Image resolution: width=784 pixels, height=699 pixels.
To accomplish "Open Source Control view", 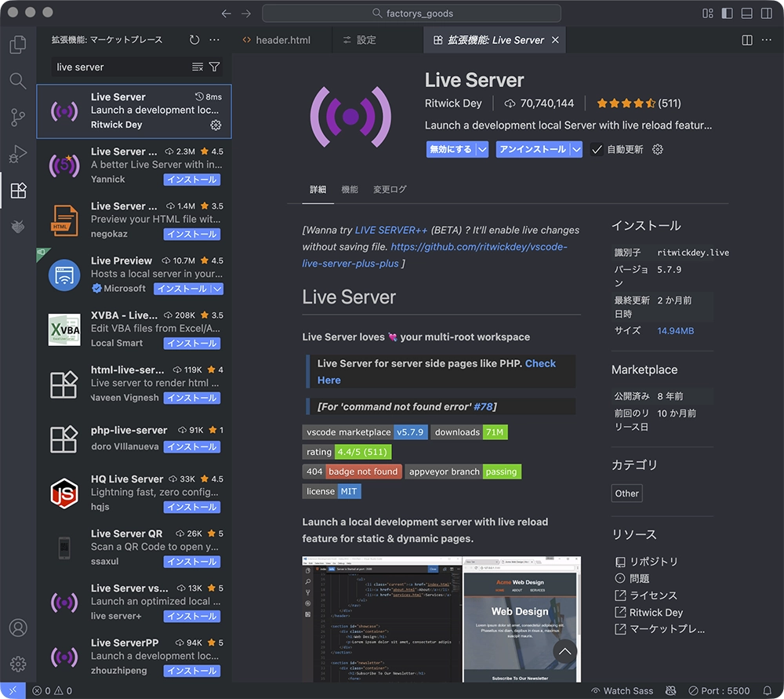I will coord(17,118).
